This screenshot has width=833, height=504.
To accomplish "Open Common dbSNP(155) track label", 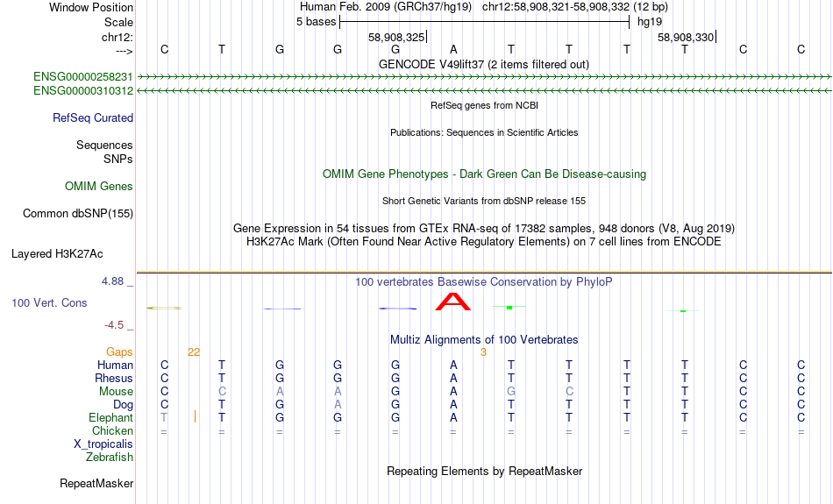I will (77, 214).
